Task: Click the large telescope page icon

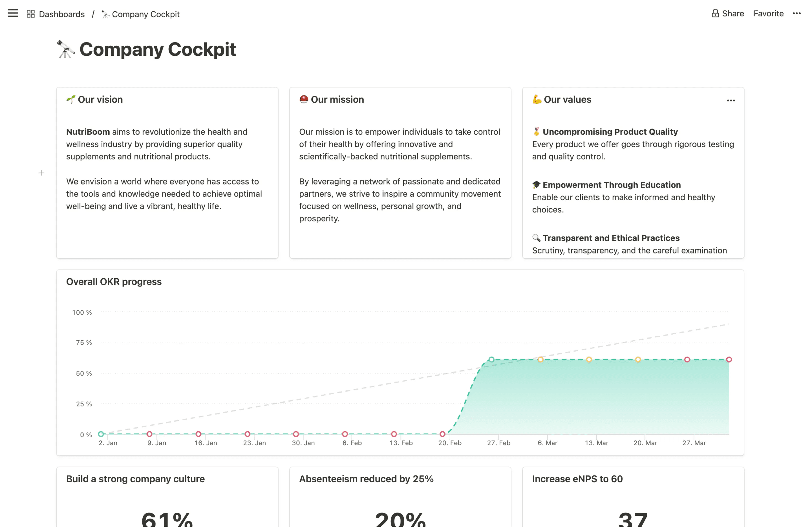Action: (65, 49)
